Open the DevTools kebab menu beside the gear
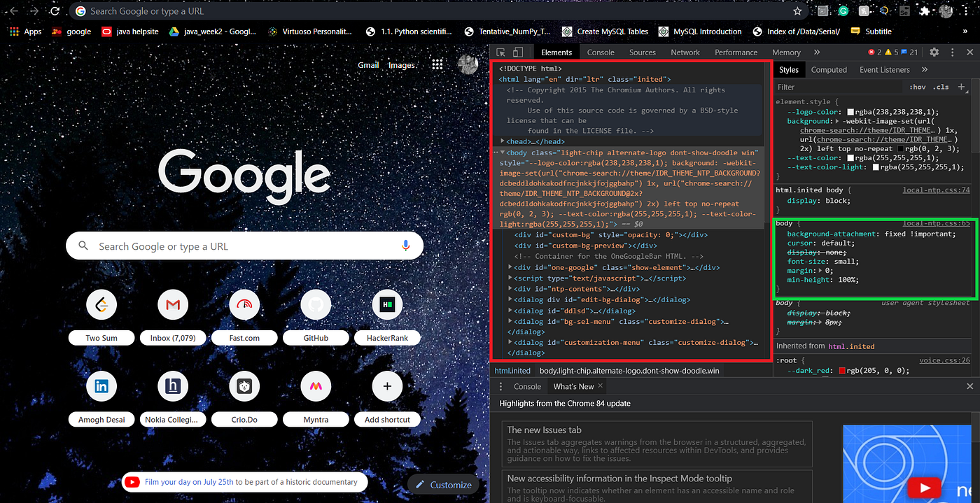980x503 pixels. (x=951, y=52)
